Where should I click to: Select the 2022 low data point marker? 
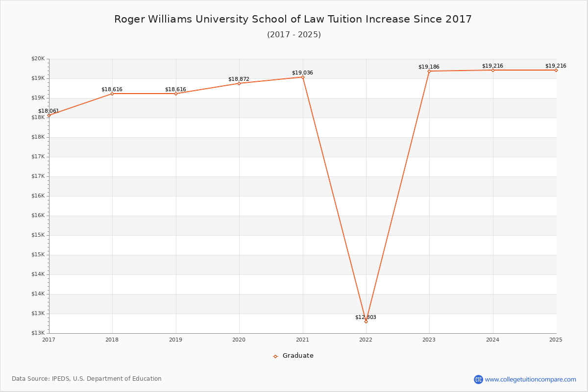[x=366, y=321]
